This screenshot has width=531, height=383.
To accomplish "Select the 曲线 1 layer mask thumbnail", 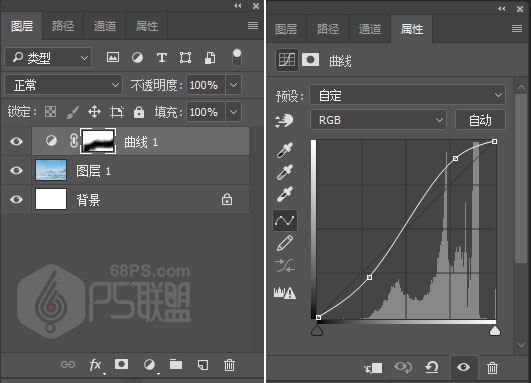I will 98,141.
